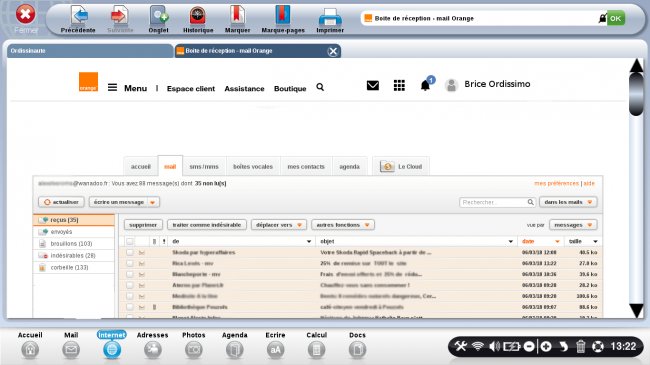Open the Calcul app in dock
Viewport: 650px width, 365px height.
316,345
